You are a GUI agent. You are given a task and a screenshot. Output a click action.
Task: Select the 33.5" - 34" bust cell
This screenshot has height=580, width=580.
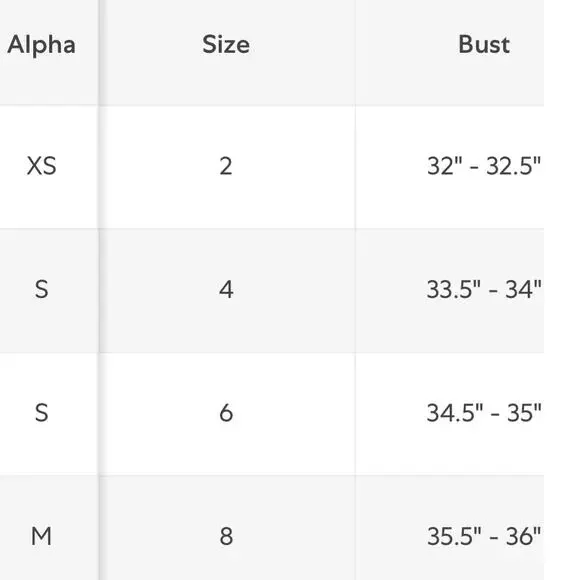tap(484, 289)
